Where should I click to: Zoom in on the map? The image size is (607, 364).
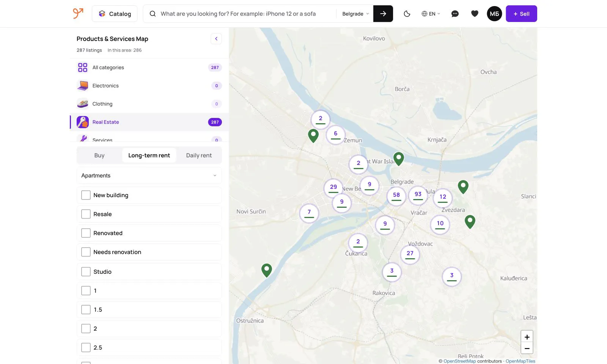pyautogui.click(x=527, y=337)
